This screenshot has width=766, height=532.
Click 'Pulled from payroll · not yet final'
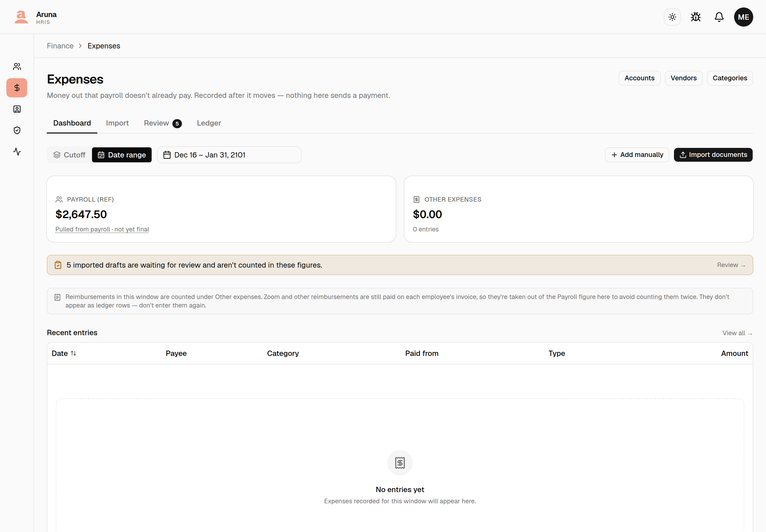pyautogui.click(x=102, y=229)
